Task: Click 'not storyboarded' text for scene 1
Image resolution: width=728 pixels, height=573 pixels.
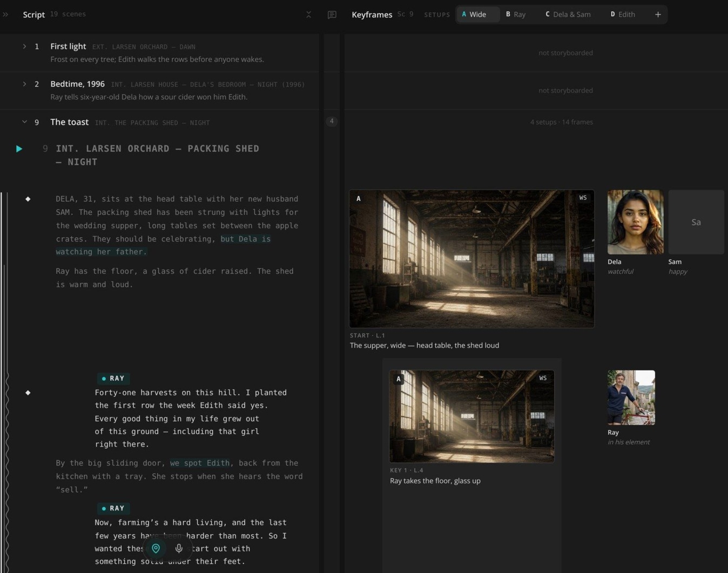Action: point(565,53)
